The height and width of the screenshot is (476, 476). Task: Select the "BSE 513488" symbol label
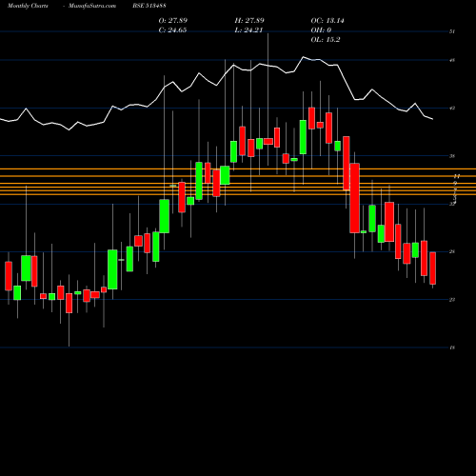(149, 6)
